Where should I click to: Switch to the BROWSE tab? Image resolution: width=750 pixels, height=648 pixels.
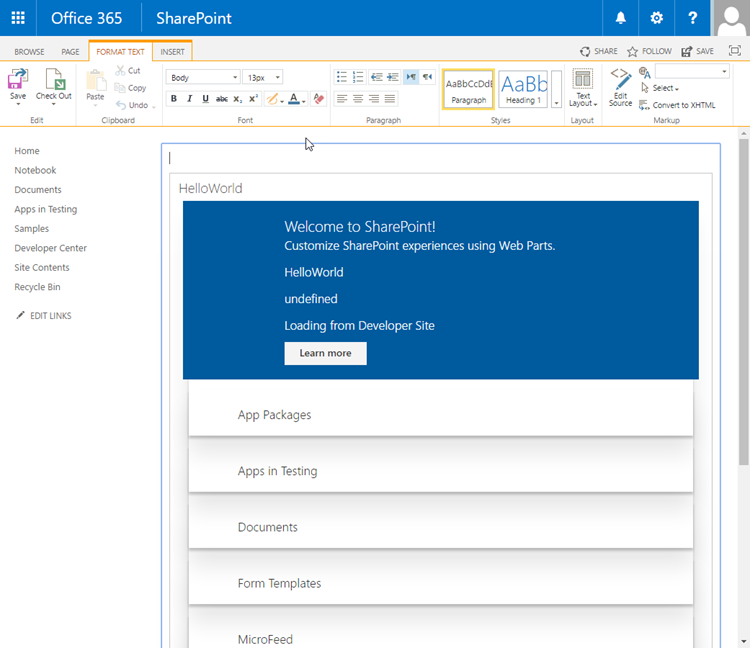(29, 52)
